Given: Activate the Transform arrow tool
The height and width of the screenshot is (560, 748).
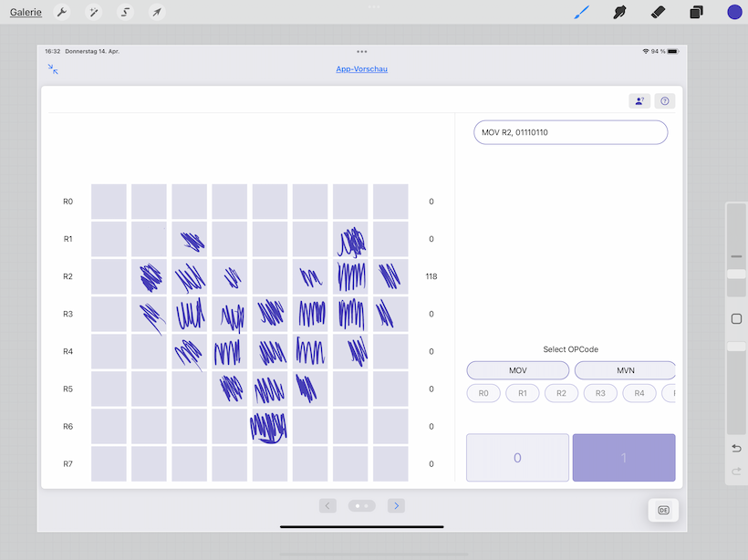Looking at the screenshot, I should coord(157,13).
